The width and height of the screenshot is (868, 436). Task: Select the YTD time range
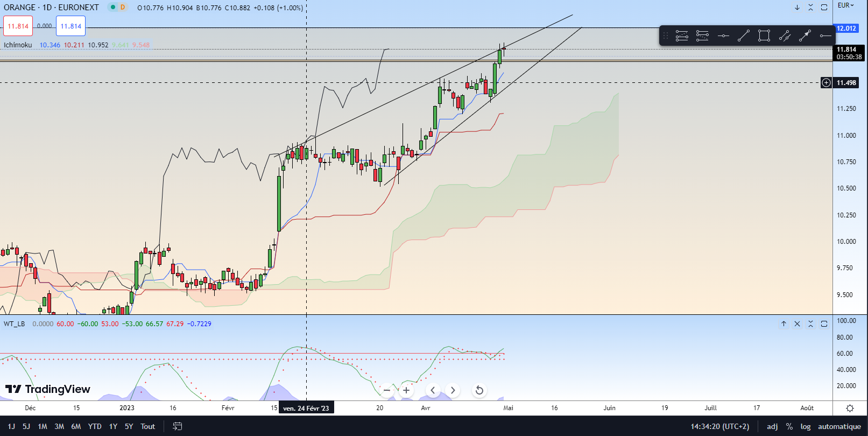coord(95,426)
